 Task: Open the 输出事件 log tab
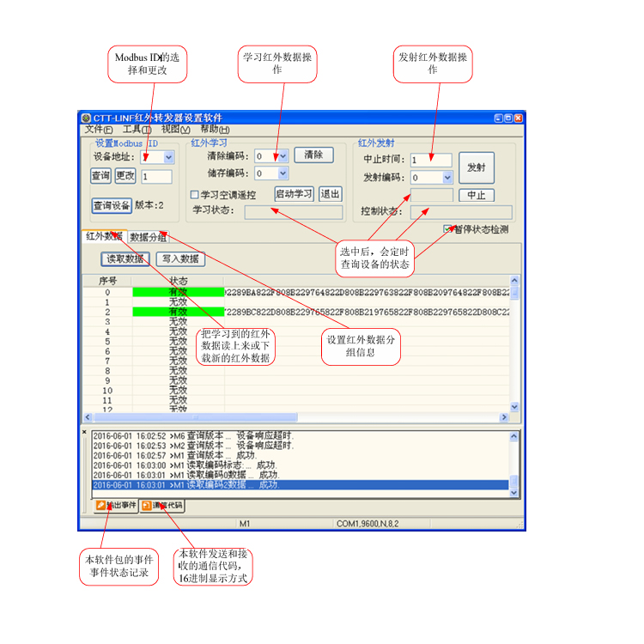coord(116,506)
